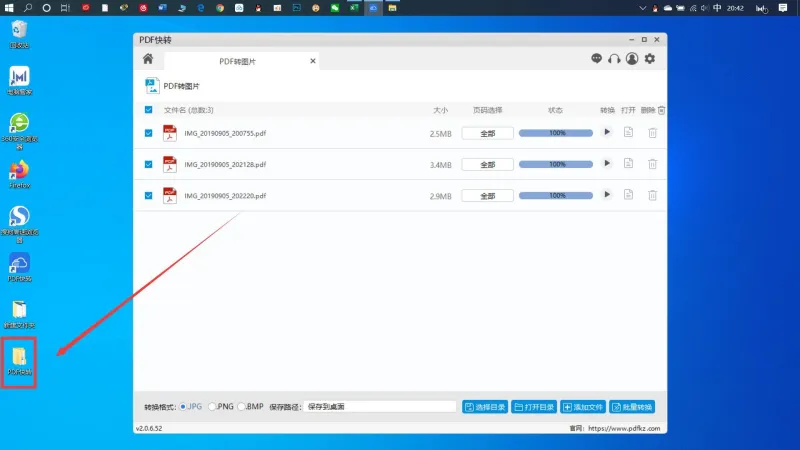Open the settings gear icon
This screenshot has height=450, width=800.
tap(649, 59)
